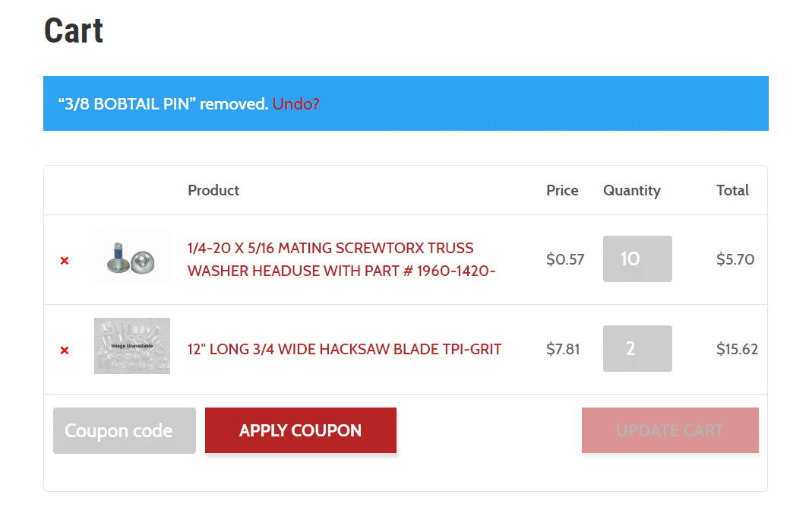
Task: Click the Total column header
Action: [732, 190]
